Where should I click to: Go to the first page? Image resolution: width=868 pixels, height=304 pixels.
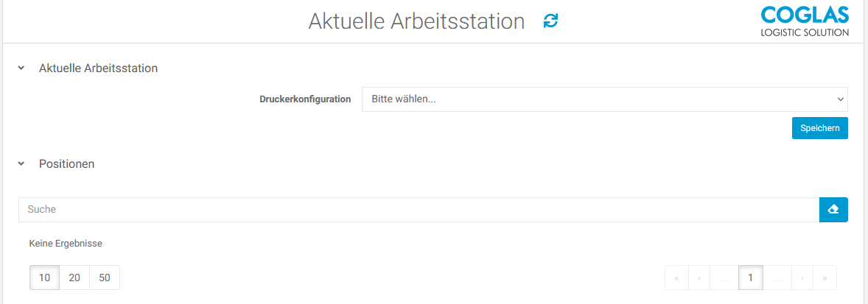[x=676, y=278]
